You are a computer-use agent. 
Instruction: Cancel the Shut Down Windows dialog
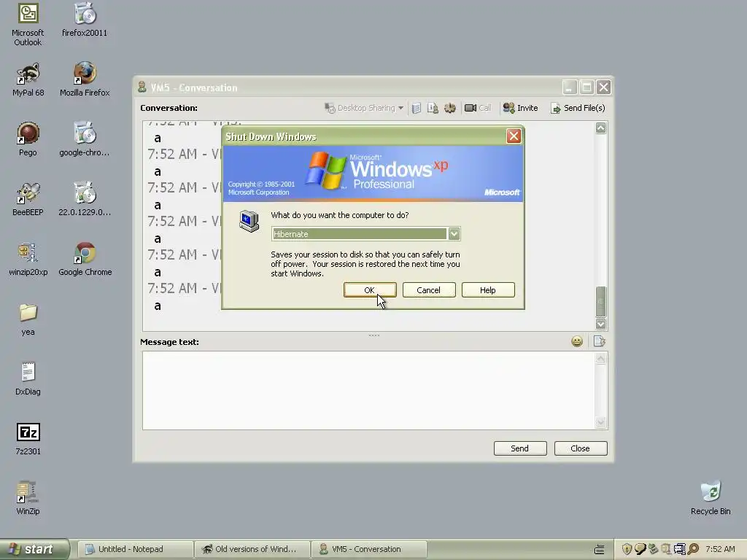pyautogui.click(x=429, y=290)
